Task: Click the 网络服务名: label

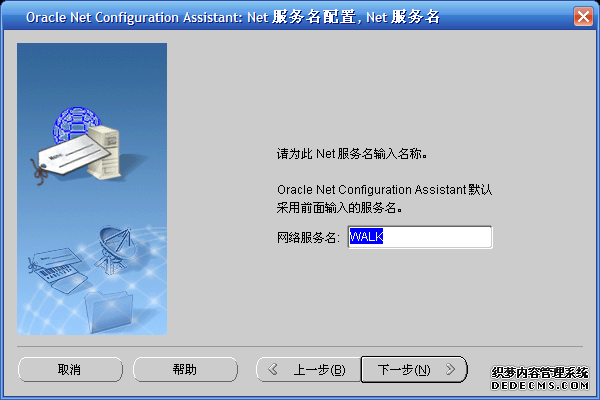Action: pos(309,238)
